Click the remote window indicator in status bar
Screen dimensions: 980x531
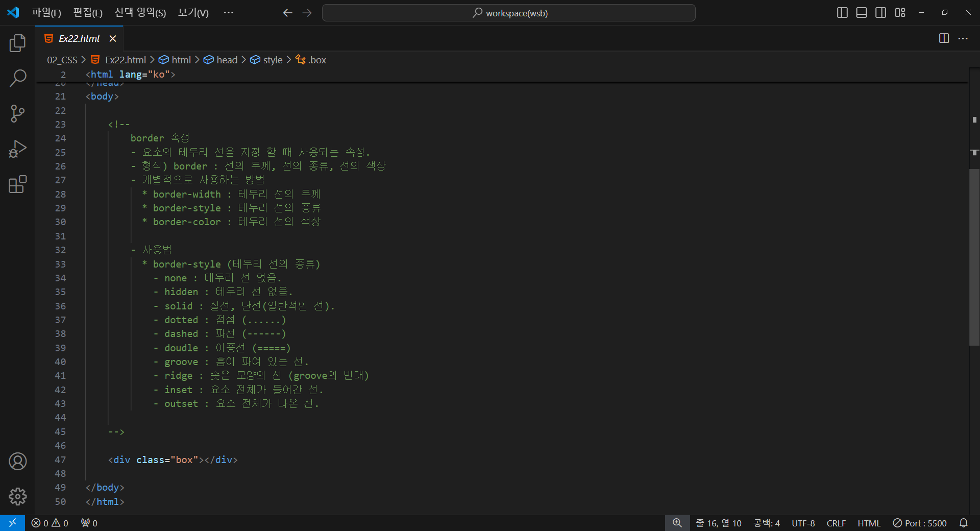pos(12,523)
